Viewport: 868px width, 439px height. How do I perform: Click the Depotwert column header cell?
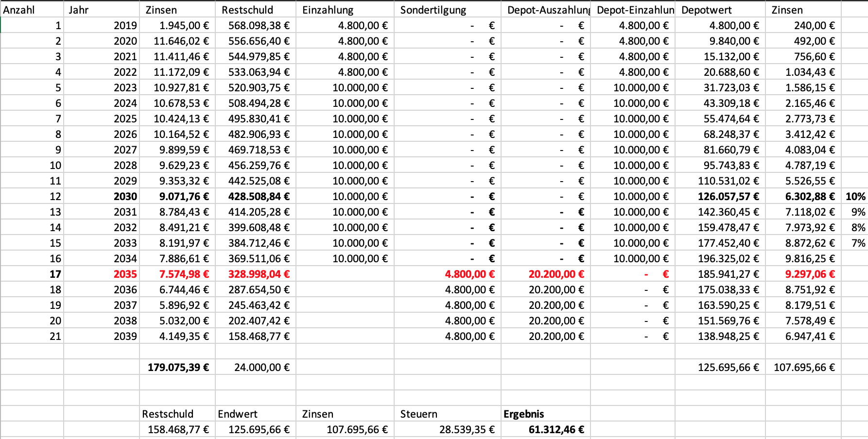point(720,10)
